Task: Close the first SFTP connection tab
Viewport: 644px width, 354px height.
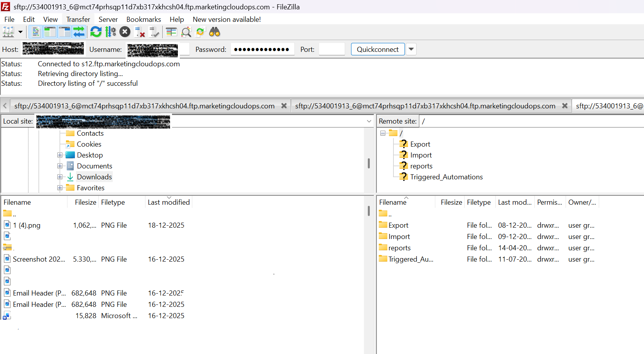Action: click(284, 106)
